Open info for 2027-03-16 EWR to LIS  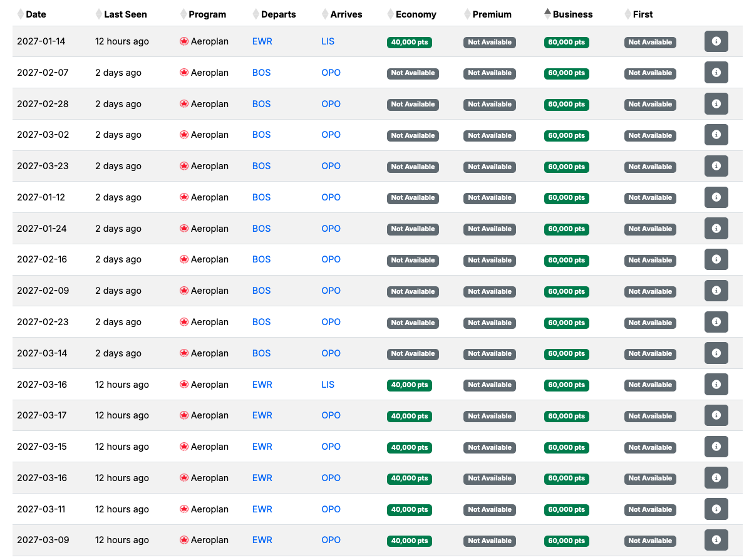click(x=716, y=385)
